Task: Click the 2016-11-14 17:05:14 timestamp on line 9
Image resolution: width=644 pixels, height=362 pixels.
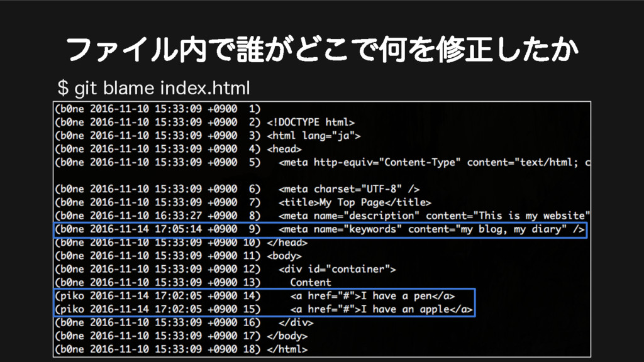Action: point(146,229)
